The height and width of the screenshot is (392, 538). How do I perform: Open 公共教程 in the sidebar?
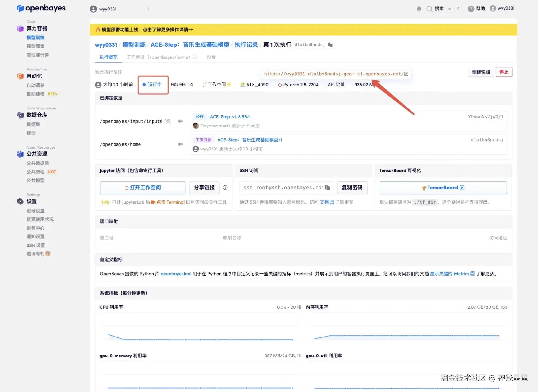[x=41, y=172]
